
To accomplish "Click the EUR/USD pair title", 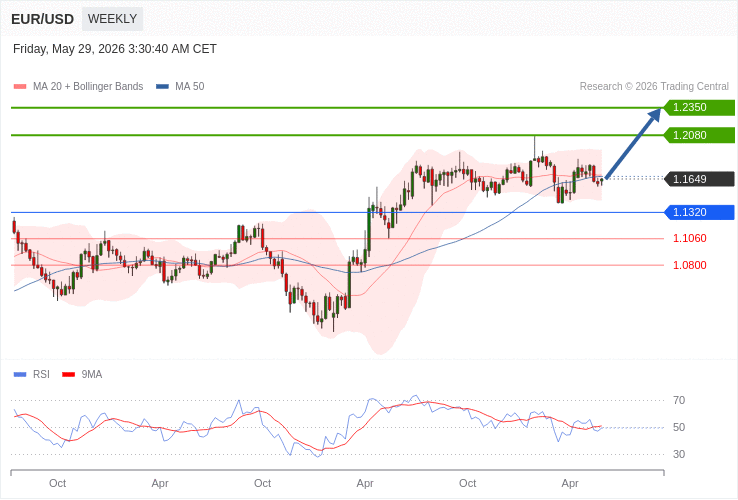I will [x=42, y=19].
